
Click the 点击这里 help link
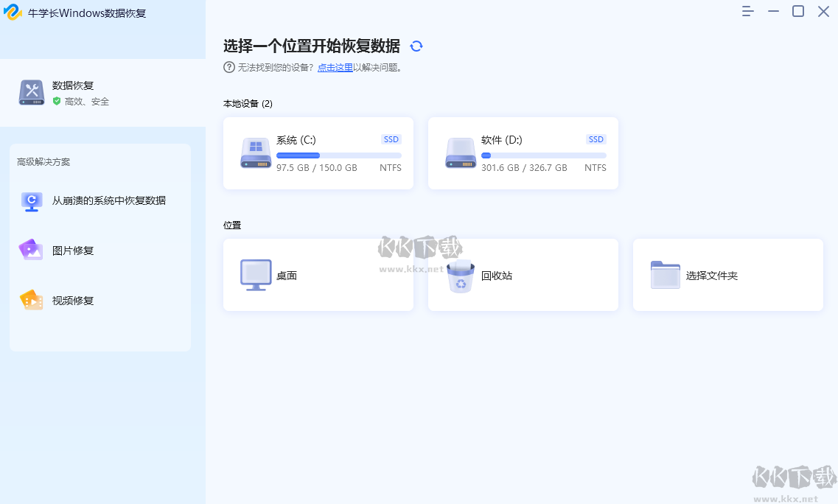pyautogui.click(x=335, y=67)
